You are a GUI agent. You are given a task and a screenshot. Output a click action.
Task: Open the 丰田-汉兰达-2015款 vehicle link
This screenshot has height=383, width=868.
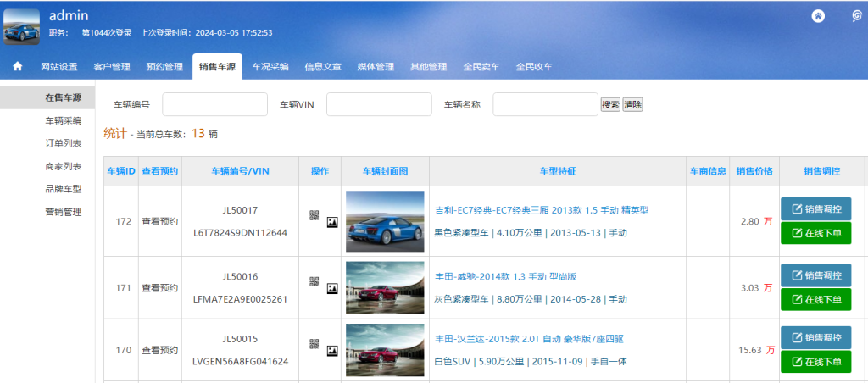529,339
